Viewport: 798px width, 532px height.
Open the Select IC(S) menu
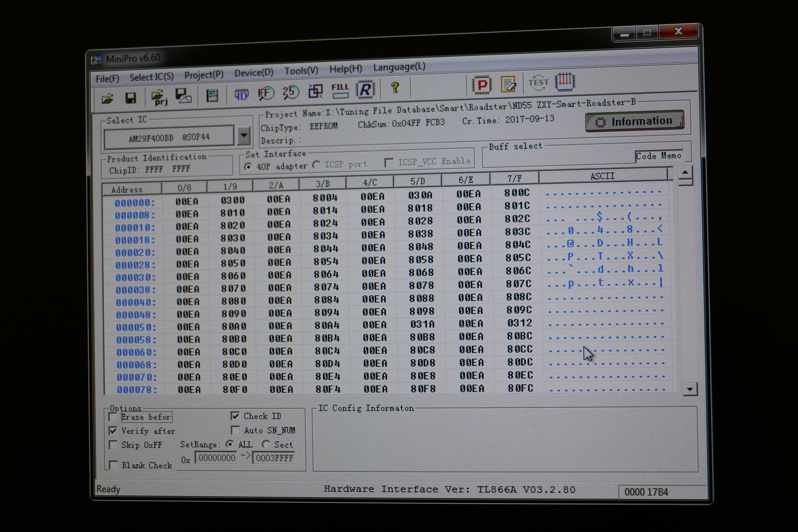pos(151,77)
